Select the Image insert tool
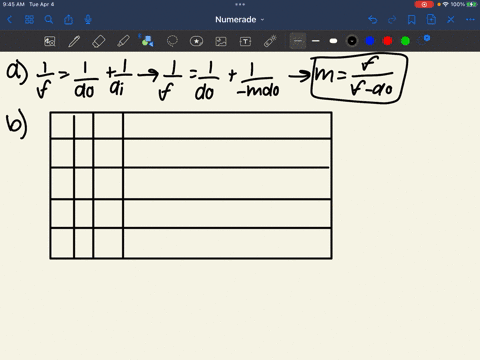The width and height of the screenshot is (480, 360). coord(221,41)
